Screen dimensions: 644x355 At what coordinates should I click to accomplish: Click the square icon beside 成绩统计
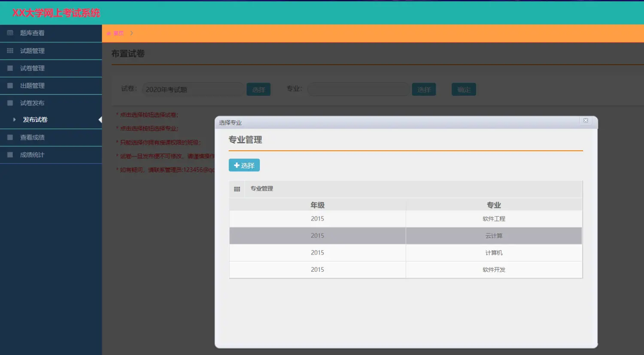[10, 155]
